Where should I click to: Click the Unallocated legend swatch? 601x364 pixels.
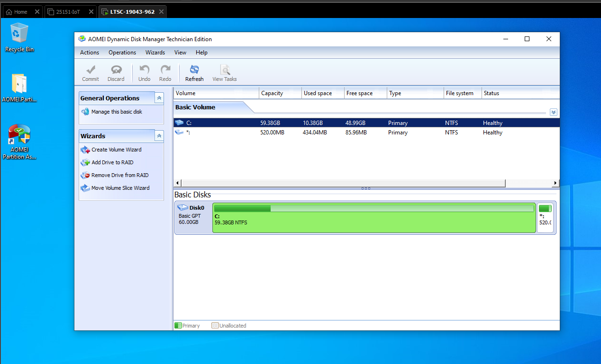coord(215,326)
